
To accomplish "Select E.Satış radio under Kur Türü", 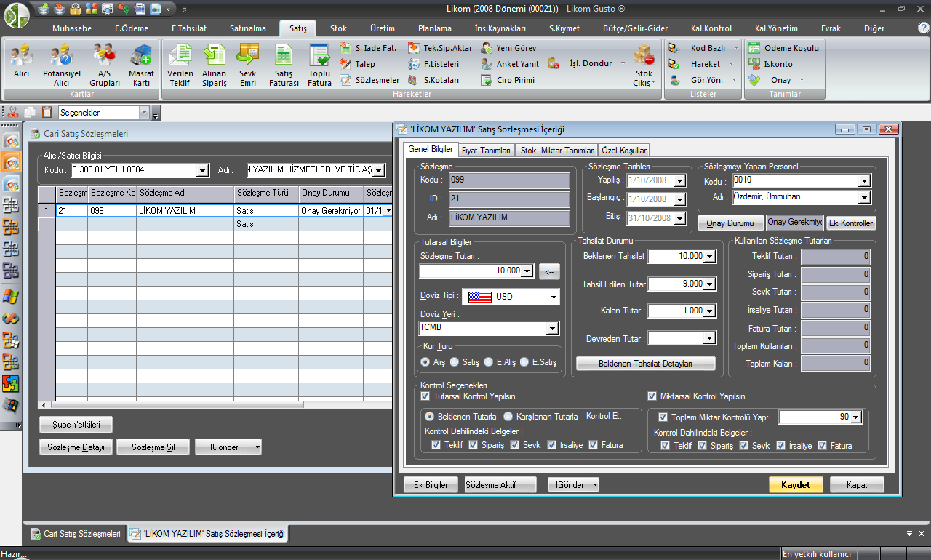I will [524, 361].
